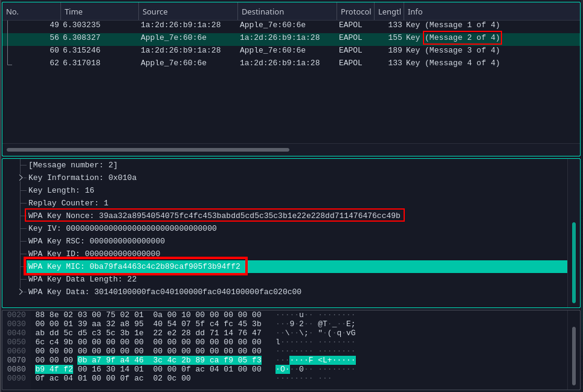Click the hex dump pane vertical scrollbar
583x392 pixels.
tap(574, 356)
